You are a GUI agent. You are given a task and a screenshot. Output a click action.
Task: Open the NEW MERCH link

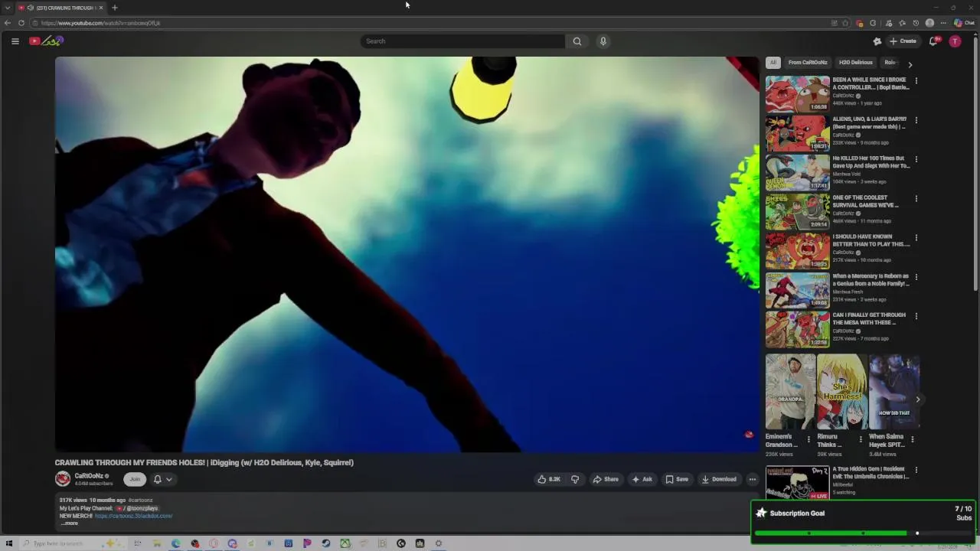[133, 516]
